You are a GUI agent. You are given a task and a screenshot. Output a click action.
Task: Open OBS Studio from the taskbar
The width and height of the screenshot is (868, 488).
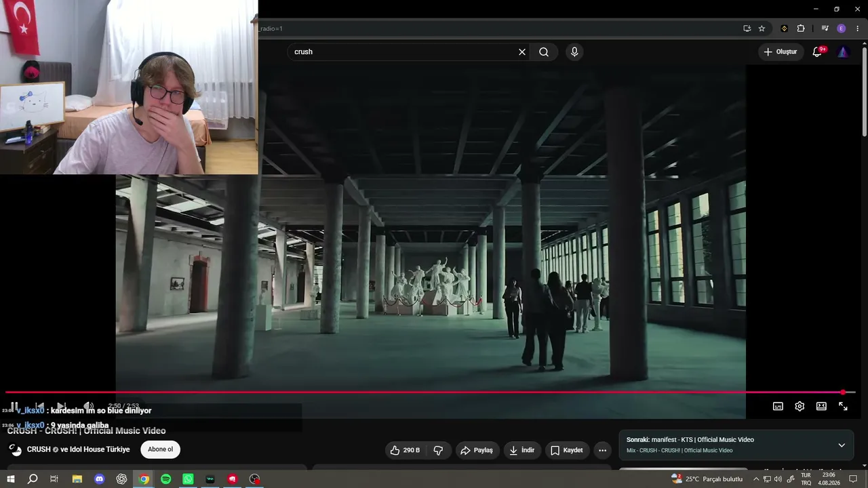pyautogui.click(x=254, y=479)
